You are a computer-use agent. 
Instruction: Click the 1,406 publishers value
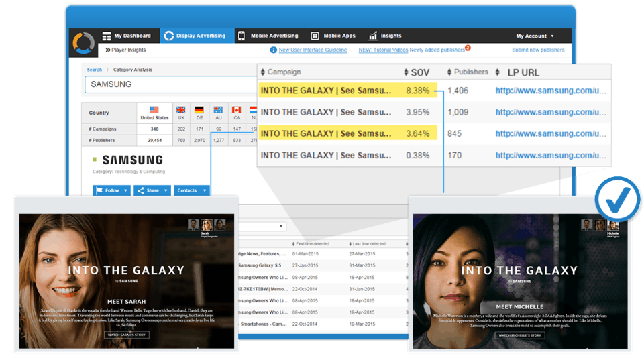click(458, 91)
